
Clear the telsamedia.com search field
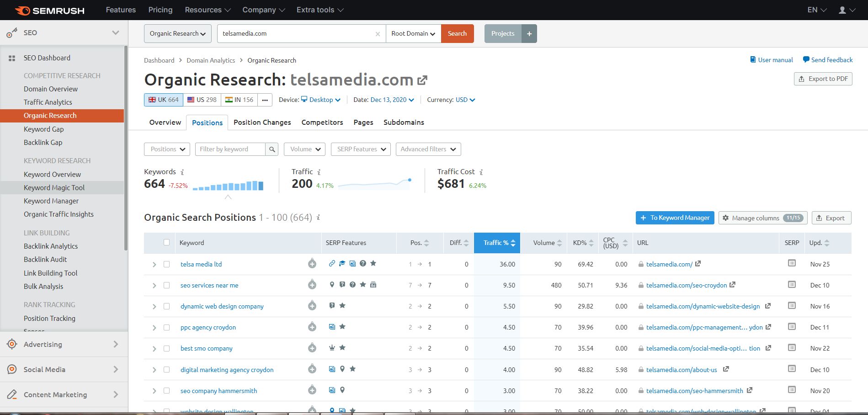coord(378,34)
